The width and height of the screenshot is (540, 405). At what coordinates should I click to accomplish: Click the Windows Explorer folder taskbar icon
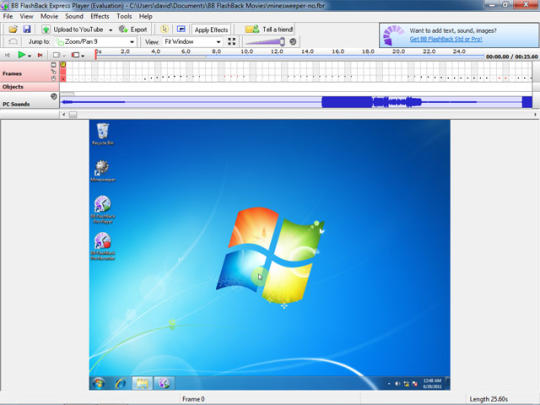click(x=142, y=383)
